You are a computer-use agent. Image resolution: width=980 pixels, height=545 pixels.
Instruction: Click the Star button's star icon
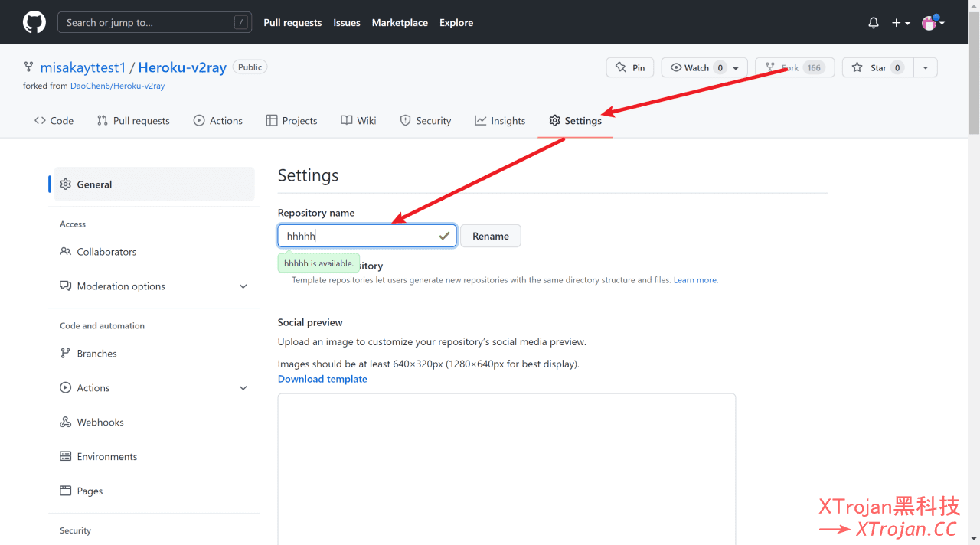pos(857,68)
